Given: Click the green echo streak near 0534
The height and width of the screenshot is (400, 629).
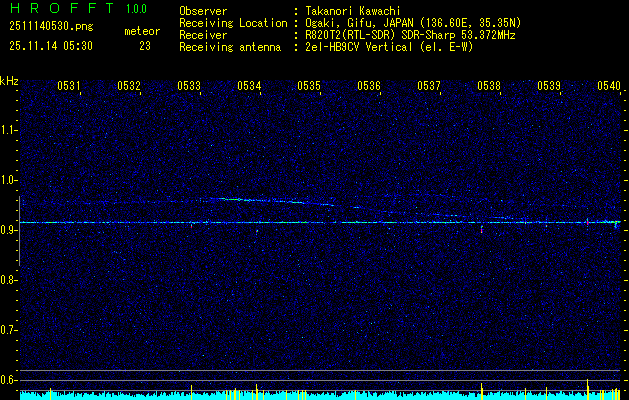Looking at the screenshot, I should coord(233,199).
